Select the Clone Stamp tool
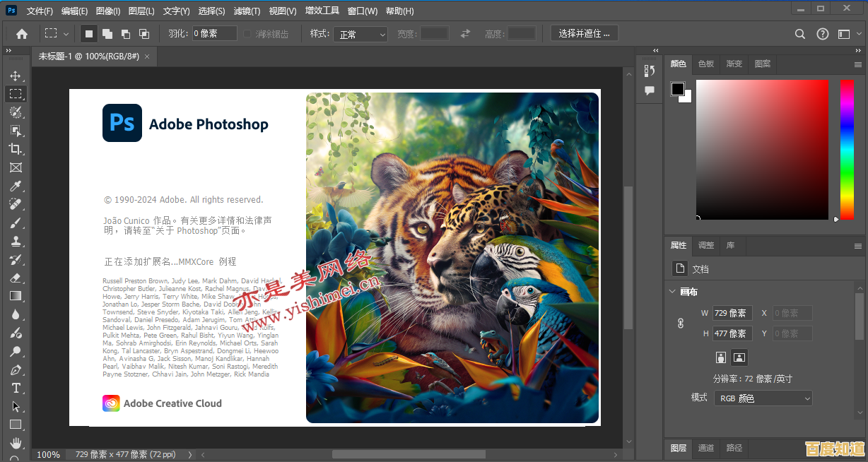 coord(16,241)
